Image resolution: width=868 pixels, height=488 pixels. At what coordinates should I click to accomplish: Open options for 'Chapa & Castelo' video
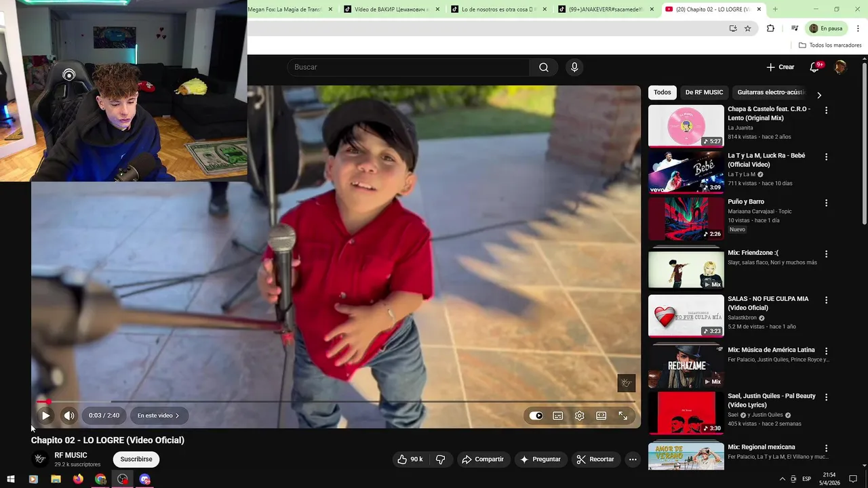coord(826,110)
